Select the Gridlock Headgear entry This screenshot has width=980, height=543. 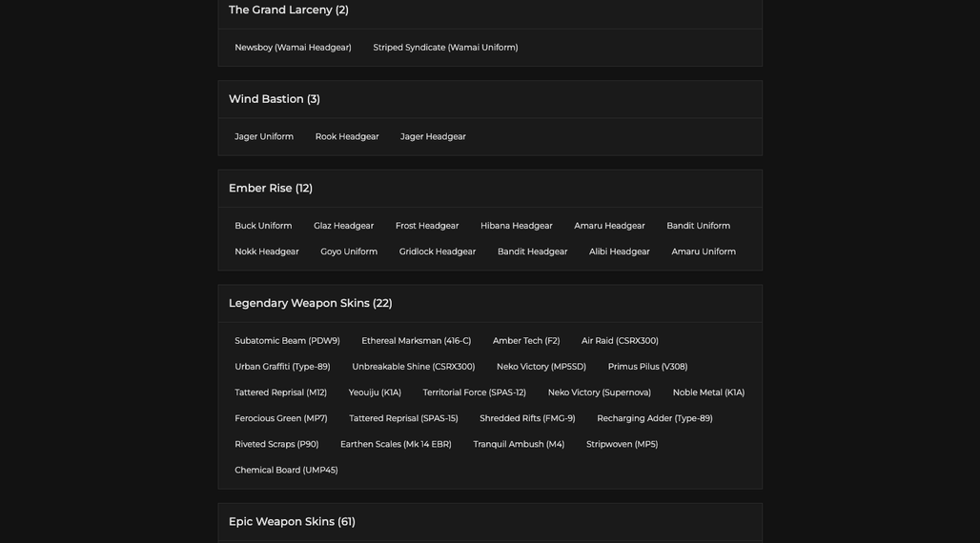coord(438,251)
